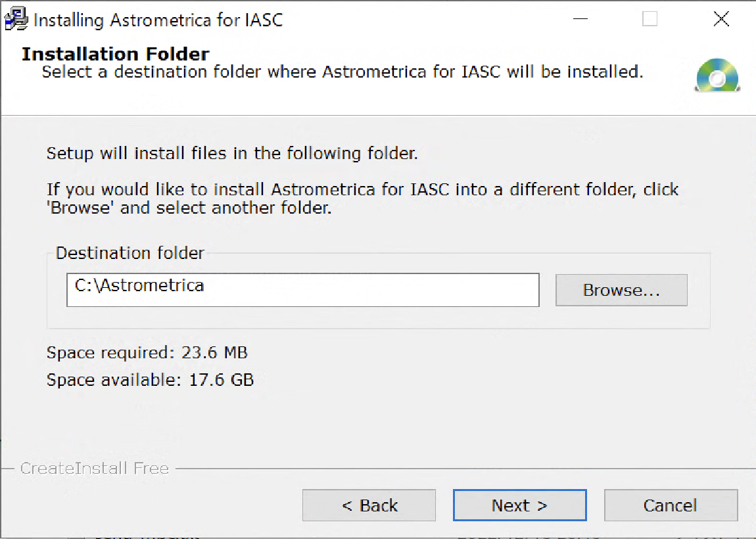The width and height of the screenshot is (756, 539).
Task: Click the installer icon in the title bar
Action: (16, 19)
